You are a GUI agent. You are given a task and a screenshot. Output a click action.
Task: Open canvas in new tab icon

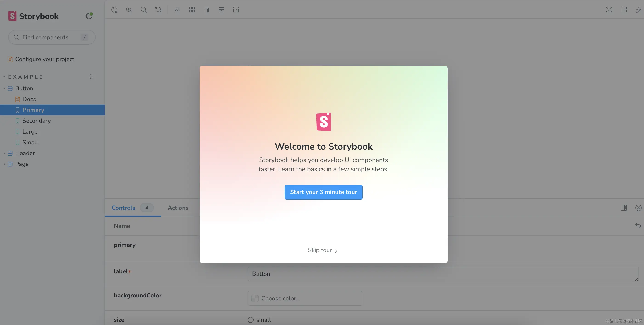coord(624,10)
